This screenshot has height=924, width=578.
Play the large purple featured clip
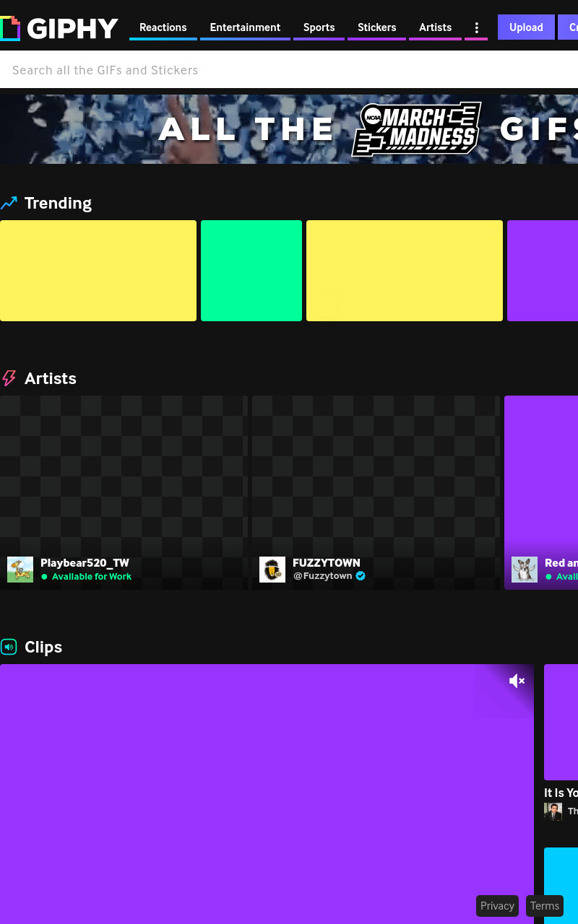click(x=267, y=794)
